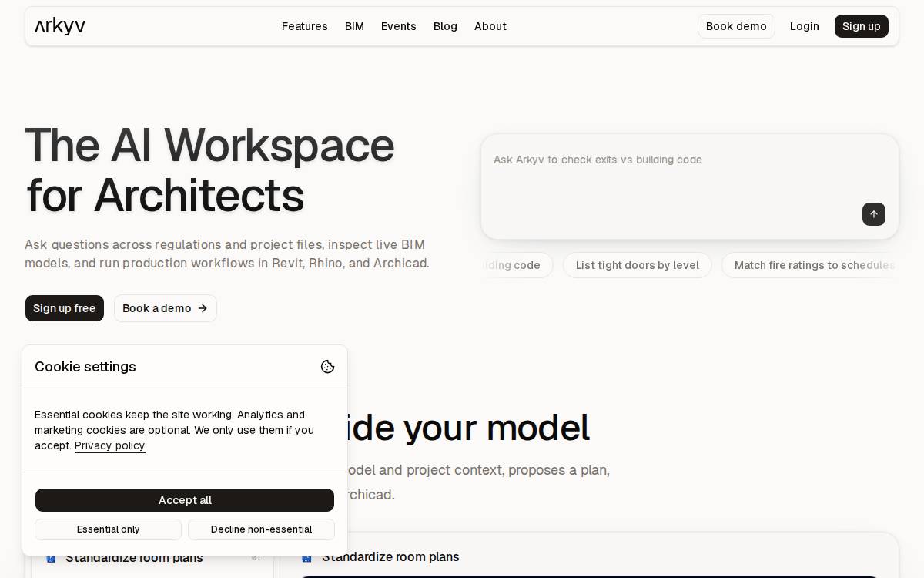Click the Standardize room plans title in the right panel
Screen dimensions: 924x578
[x=390, y=557]
